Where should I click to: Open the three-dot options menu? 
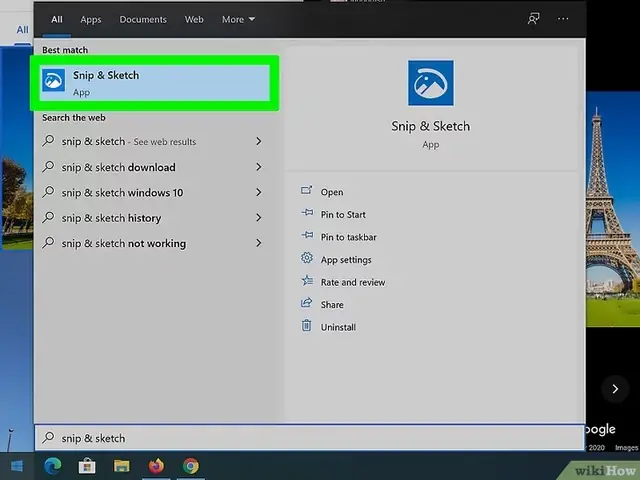(x=563, y=18)
